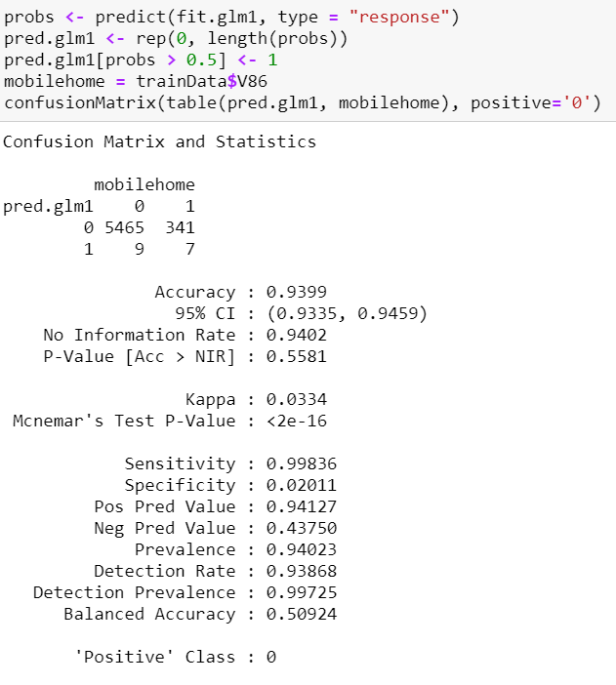Viewport: 616px width, 685px height.
Task: Click the 5465 true-positive count
Action: (x=125, y=227)
